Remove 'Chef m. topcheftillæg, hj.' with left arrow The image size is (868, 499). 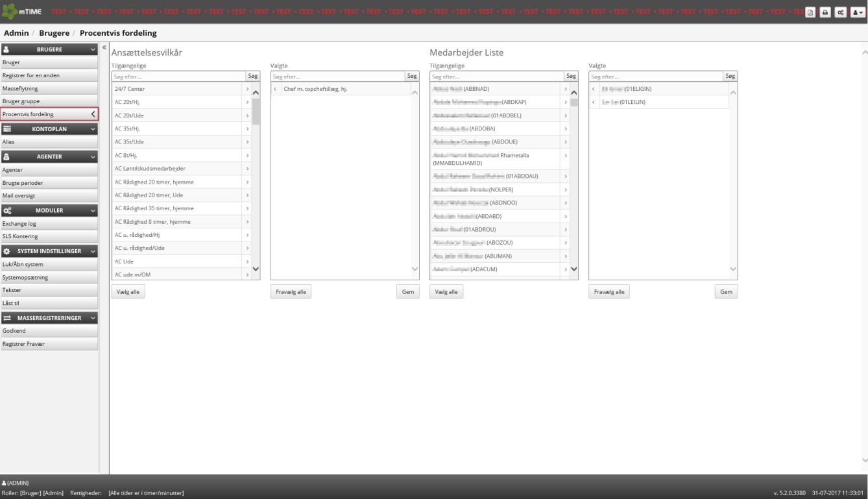pos(276,89)
